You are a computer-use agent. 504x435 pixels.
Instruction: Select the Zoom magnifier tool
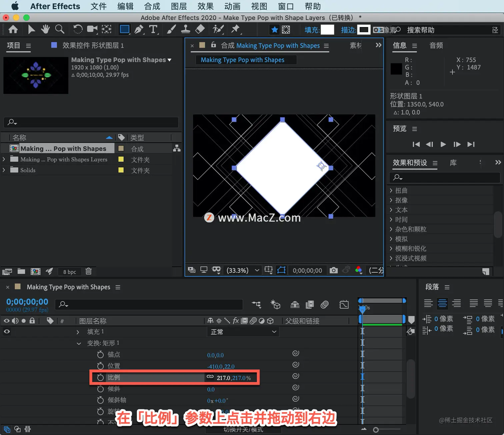(60, 30)
